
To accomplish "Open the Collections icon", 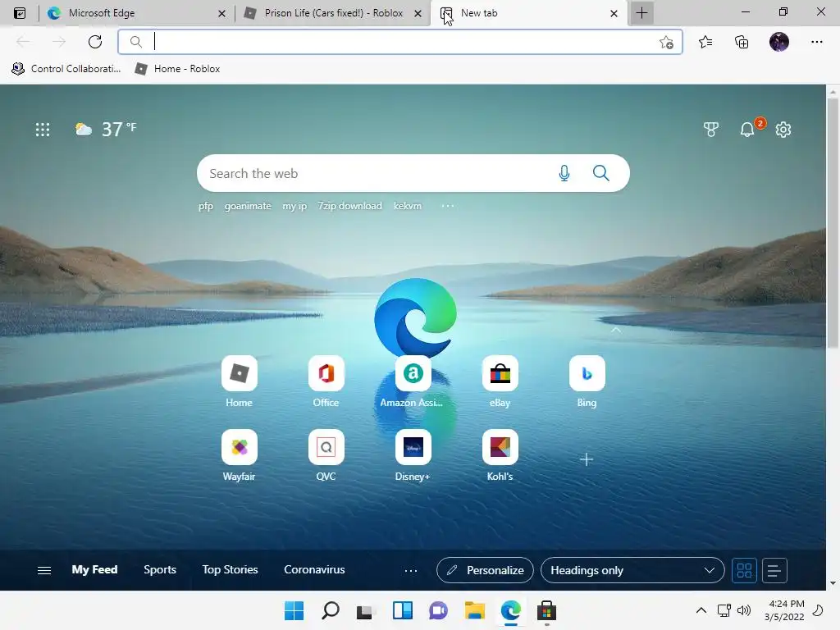I will [x=742, y=42].
